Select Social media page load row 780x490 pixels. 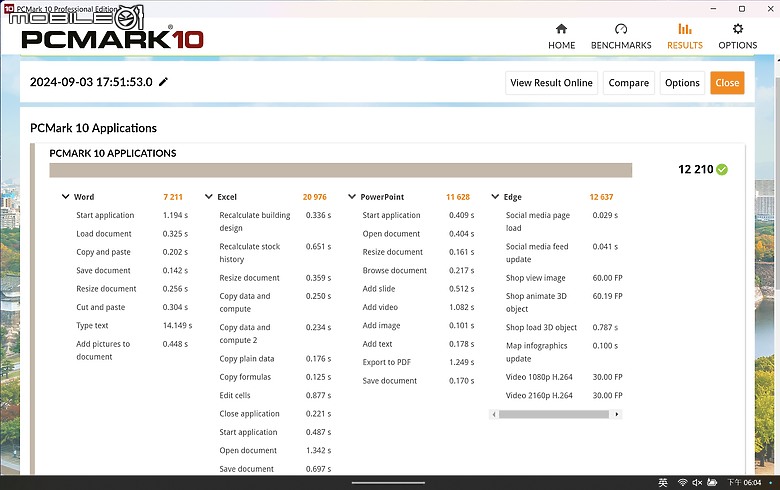[x=562, y=221]
